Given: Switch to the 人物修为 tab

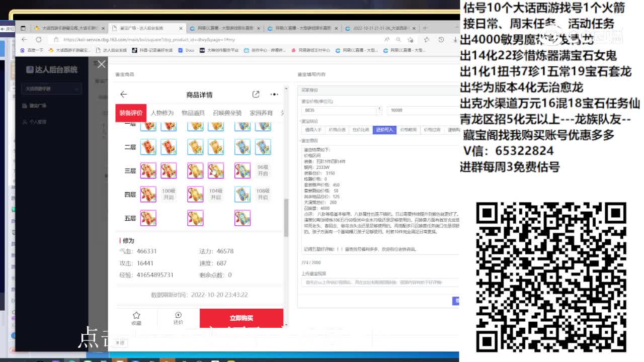Looking at the screenshot, I should click(x=162, y=113).
